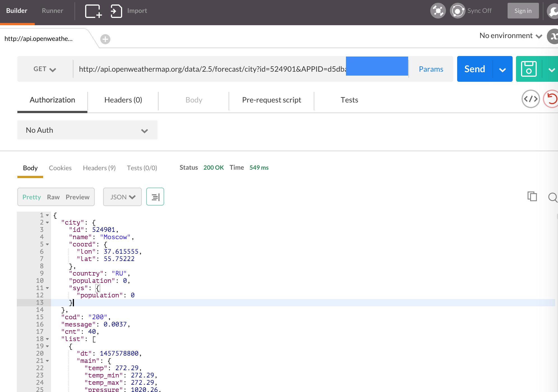Open the request Tests tab

click(x=349, y=100)
